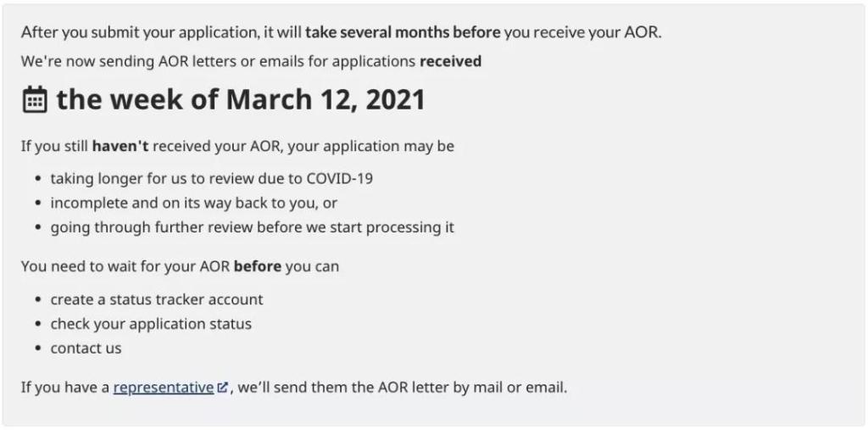Click the bold word "haven't"
The image size is (868, 430).
coord(120,146)
